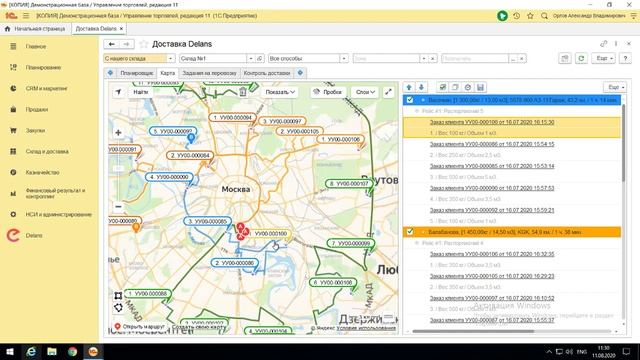The image size is (640, 360).
Task: Click the routes list horizontal scrollbar
Action: click(473, 331)
